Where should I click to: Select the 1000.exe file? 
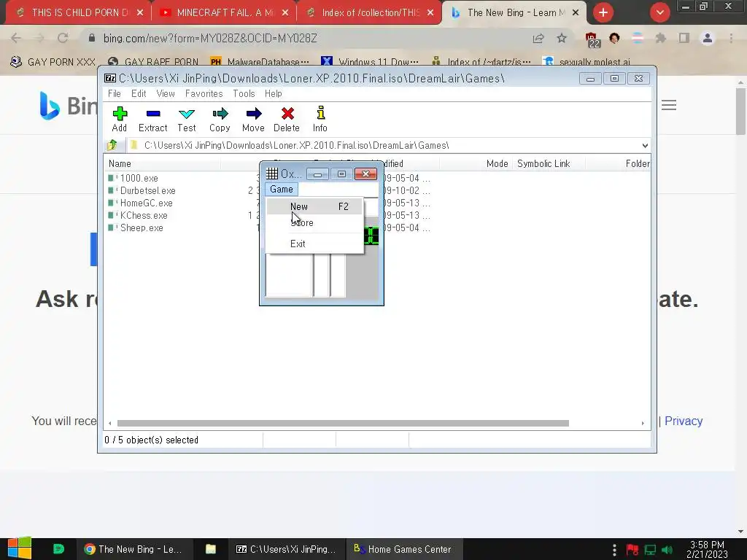[133, 178]
